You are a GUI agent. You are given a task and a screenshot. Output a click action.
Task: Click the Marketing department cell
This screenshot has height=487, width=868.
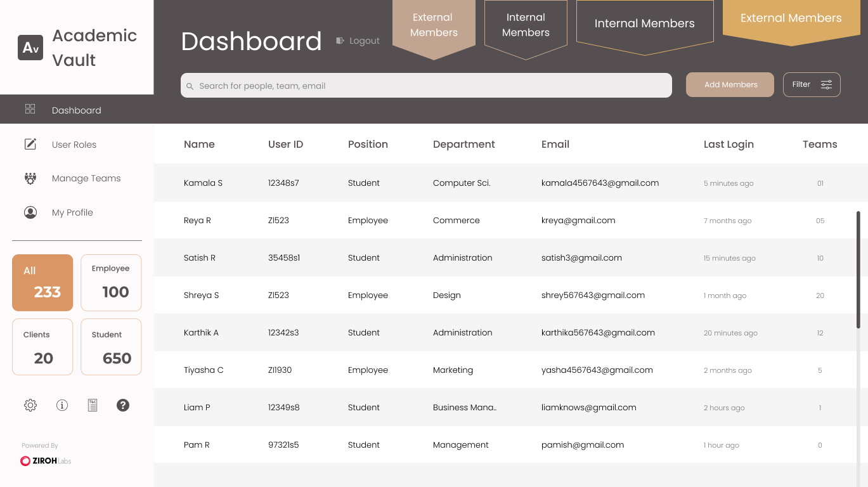coord(453,370)
